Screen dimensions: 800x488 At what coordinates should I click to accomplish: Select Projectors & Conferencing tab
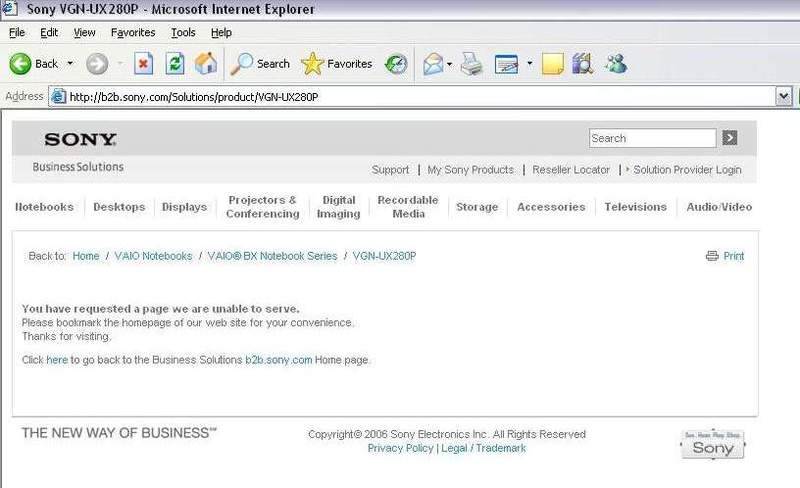263,207
